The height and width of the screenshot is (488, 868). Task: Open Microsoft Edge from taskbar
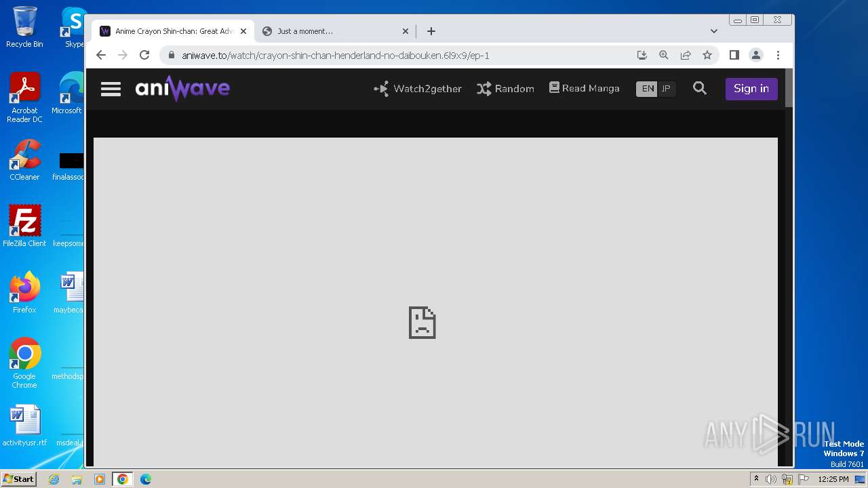coord(146,479)
